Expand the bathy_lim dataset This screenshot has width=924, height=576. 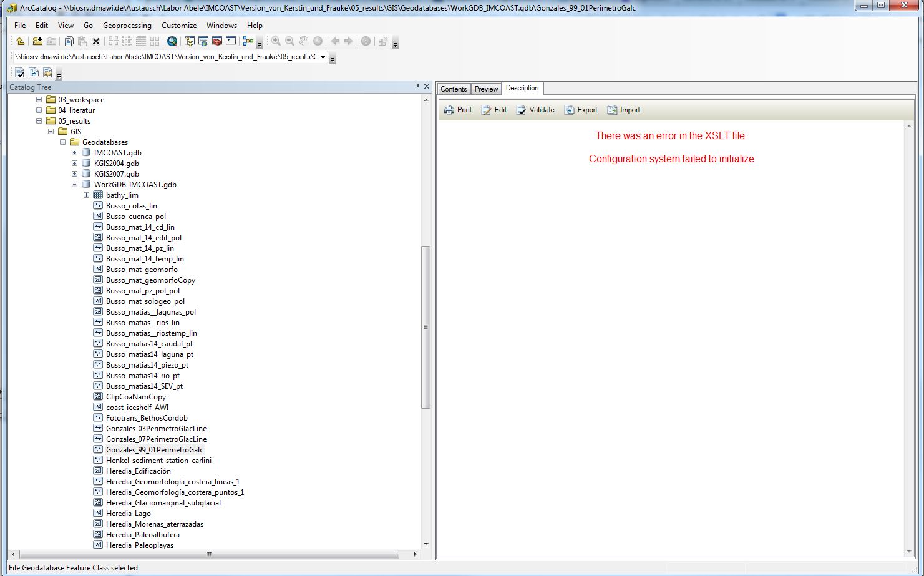86,195
